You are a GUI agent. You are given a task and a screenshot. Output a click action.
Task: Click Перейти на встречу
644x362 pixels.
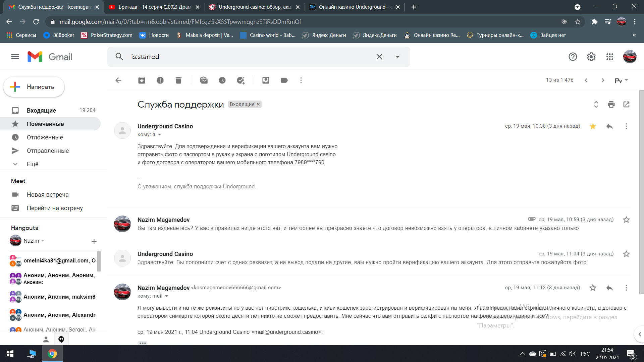coord(55,208)
